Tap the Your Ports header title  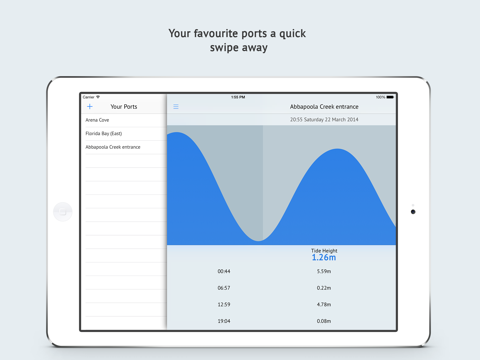click(124, 107)
